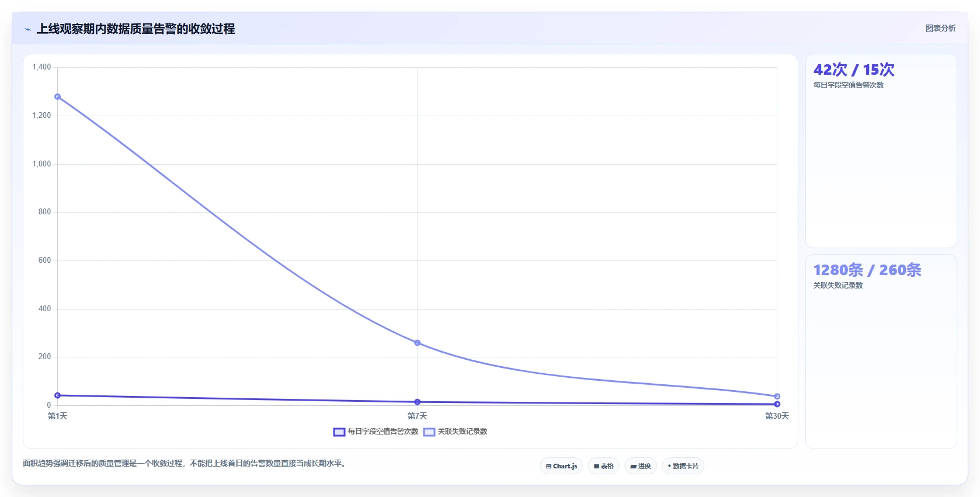Select the Chart.js chip
Screen dimensions: 980x497
561,466
